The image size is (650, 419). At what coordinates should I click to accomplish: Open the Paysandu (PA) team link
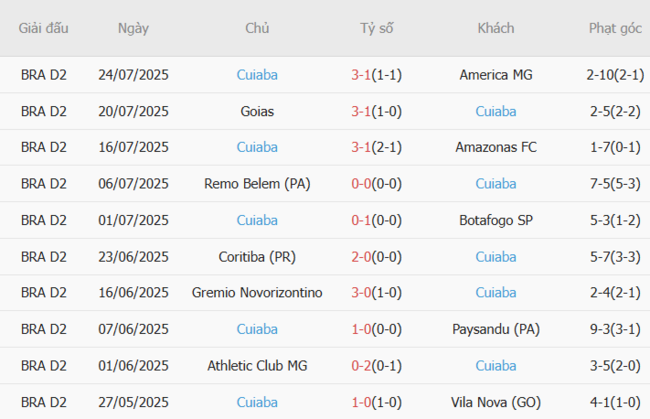(496, 329)
